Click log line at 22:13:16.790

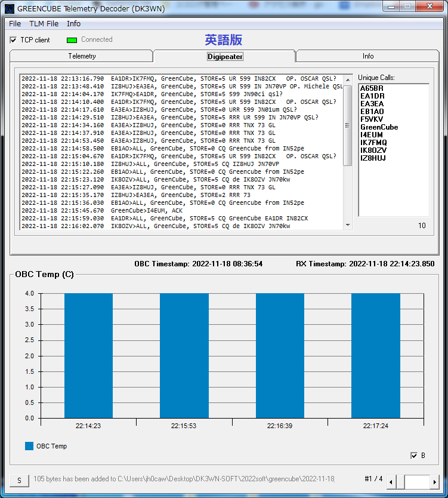[178, 78]
